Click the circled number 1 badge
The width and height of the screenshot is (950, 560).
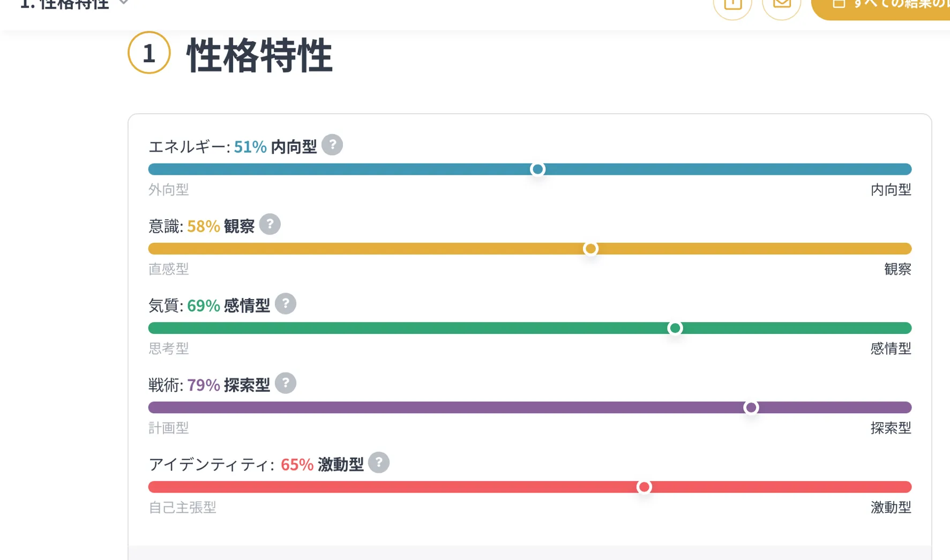[149, 53]
